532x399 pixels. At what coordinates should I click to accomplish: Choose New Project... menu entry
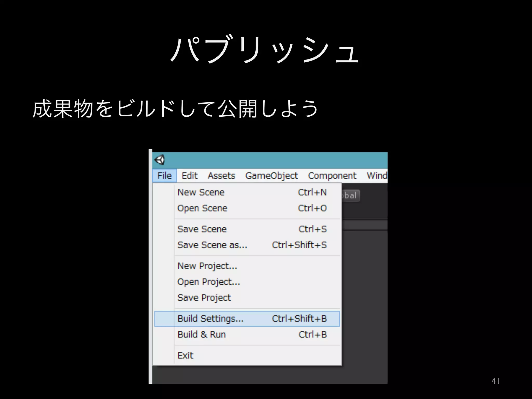click(247, 266)
